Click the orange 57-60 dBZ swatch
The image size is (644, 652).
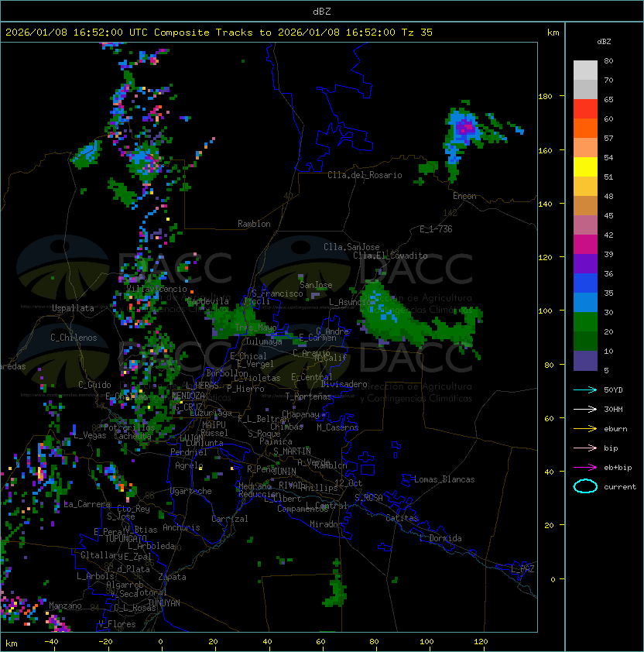coord(585,128)
